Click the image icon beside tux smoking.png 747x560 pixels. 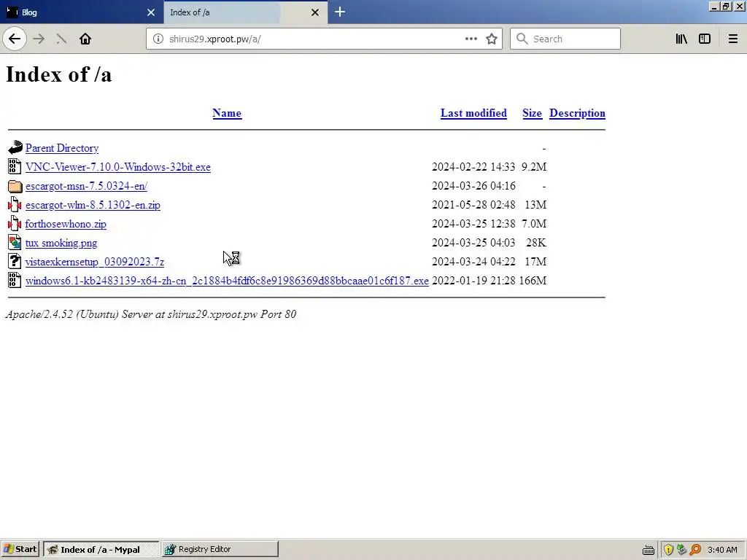[15, 242]
